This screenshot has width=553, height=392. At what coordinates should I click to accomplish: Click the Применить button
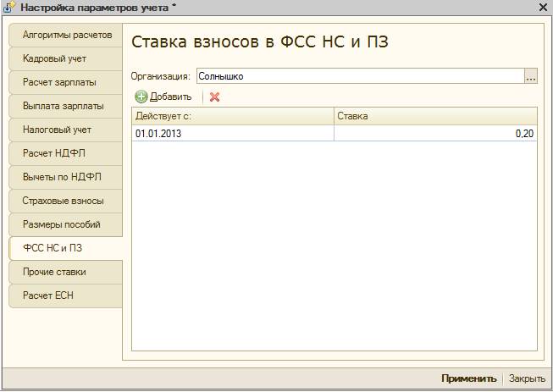click(x=468, y=378)
